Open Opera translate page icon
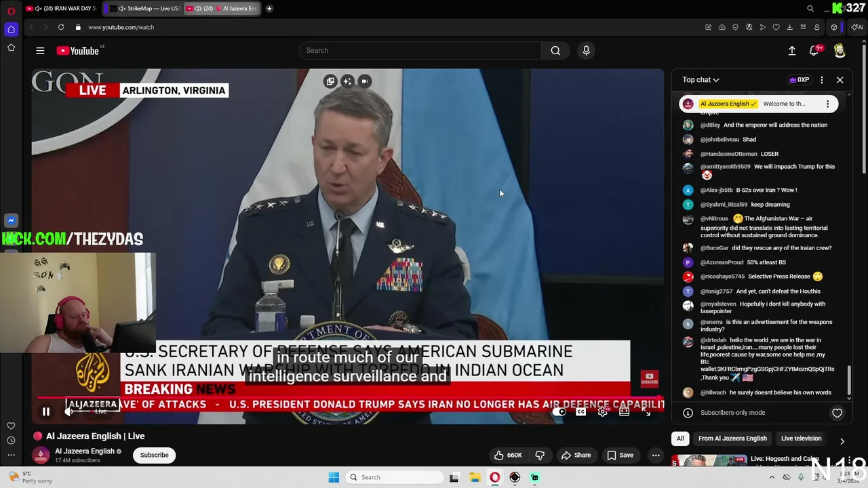Image resolution: width=868 pixels, height=488 pixels. (749, 27)
